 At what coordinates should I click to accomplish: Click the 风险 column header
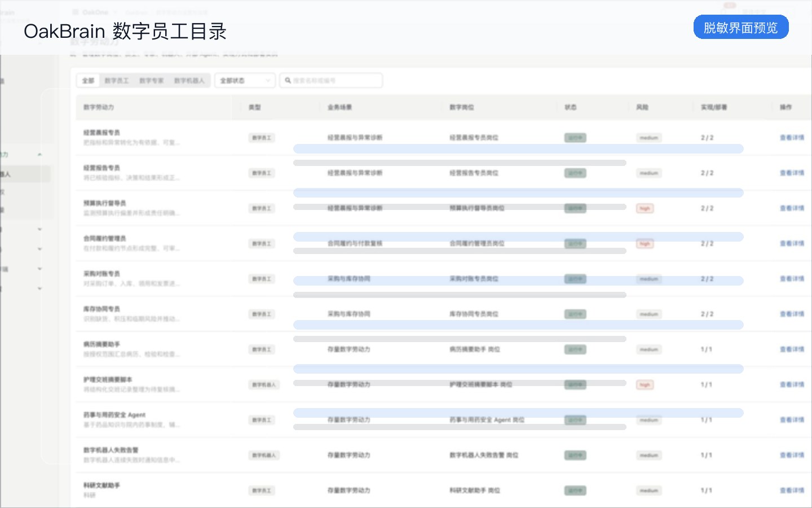pos(642,107)
